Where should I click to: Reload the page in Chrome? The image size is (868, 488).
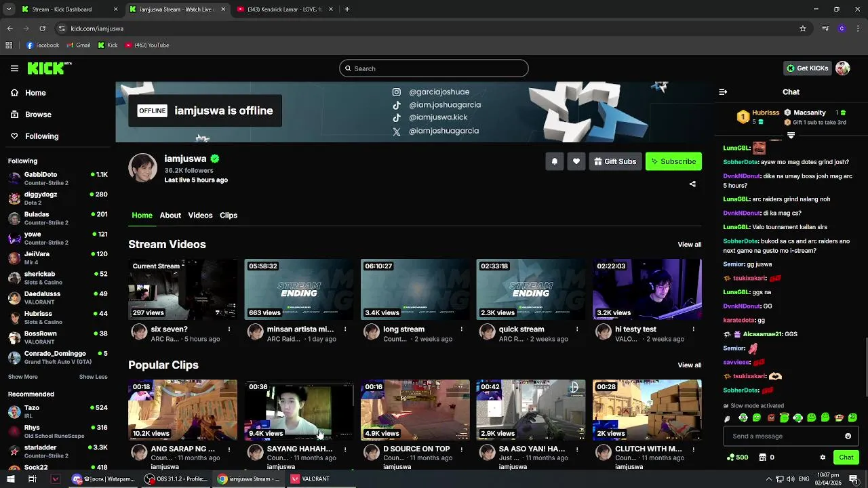click(x=42, y=28)
